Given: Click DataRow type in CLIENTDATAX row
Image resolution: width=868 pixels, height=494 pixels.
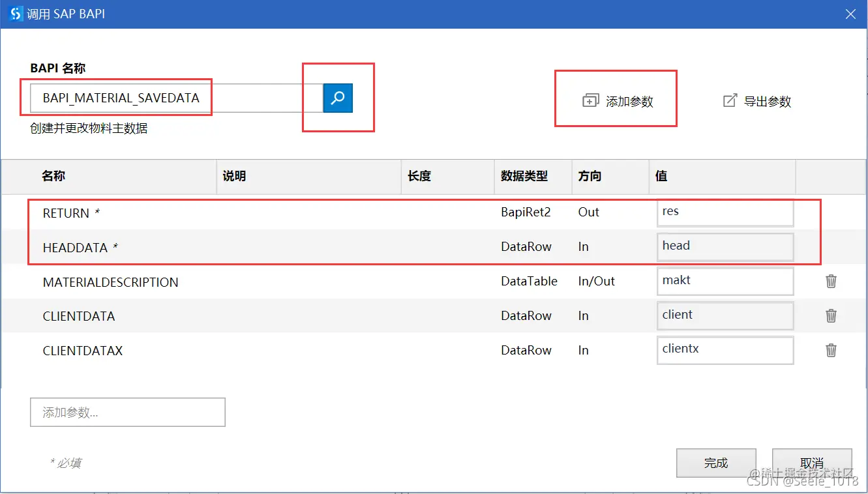Looking at the screenshot, I should (x=526, y=351).
